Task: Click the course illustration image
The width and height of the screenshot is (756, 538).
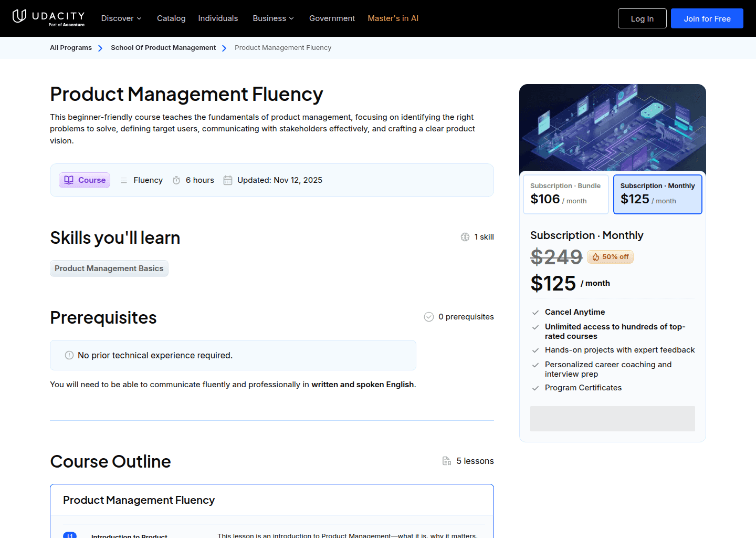Action: 612,128
